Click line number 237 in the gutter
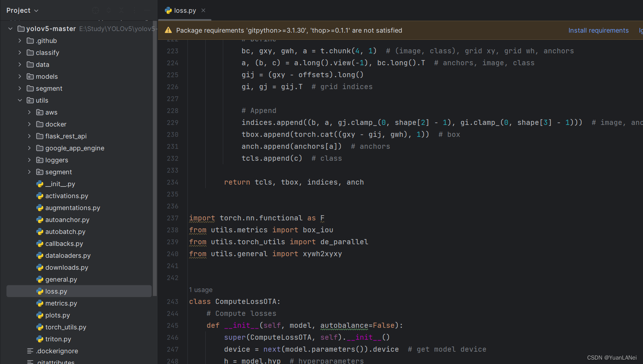The height and width of the screenshot is (364, 643). pos(172,218)
